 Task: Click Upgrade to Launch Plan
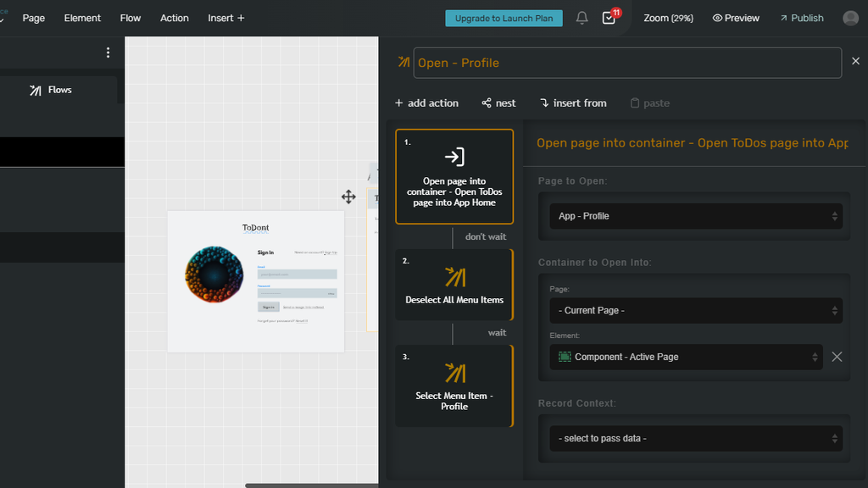point(504,17)
